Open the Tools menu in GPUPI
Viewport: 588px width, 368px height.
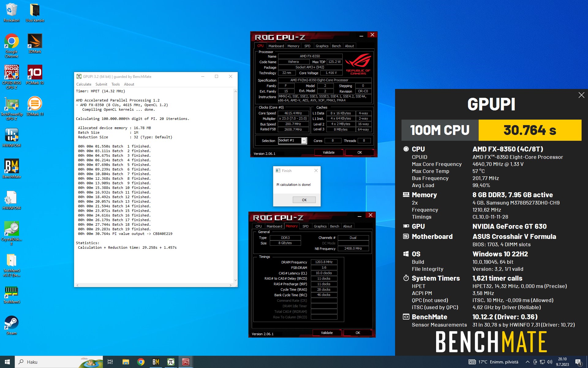115,84
